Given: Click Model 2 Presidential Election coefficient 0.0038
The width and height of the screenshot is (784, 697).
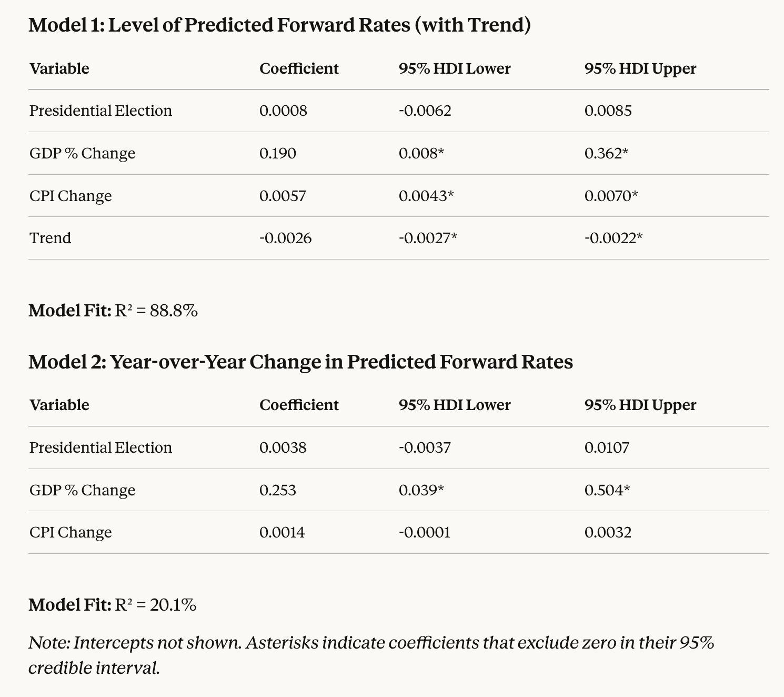Looking at the screenshot, I should (283, 447).
